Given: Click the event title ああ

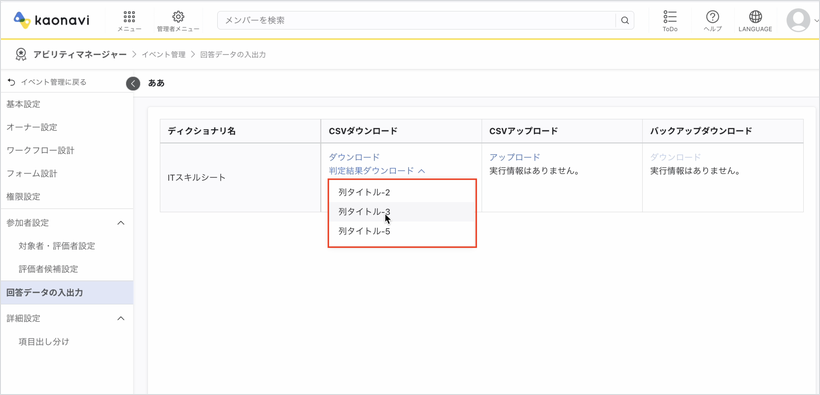Looking at the screenshot, I should pyautogui.click(x=156, y=83).
